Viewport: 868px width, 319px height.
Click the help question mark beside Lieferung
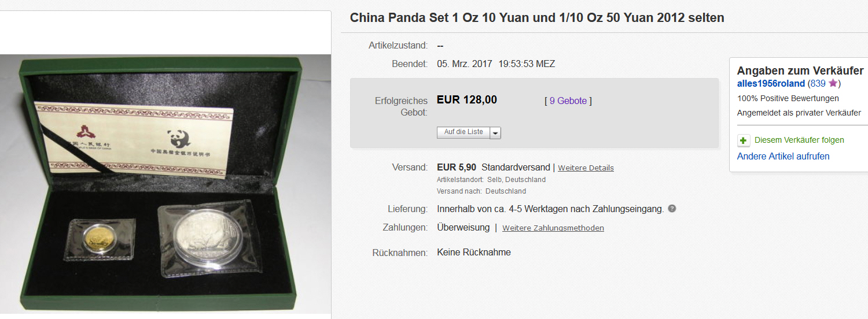[x=672, y=209]
